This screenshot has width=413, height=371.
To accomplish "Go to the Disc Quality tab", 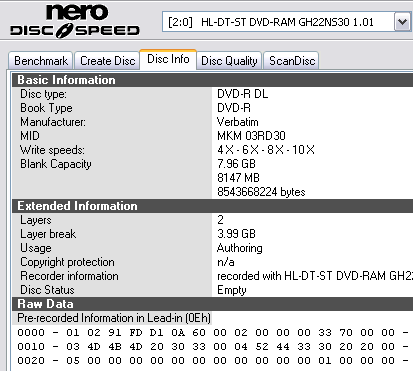I will pos(229,61).
